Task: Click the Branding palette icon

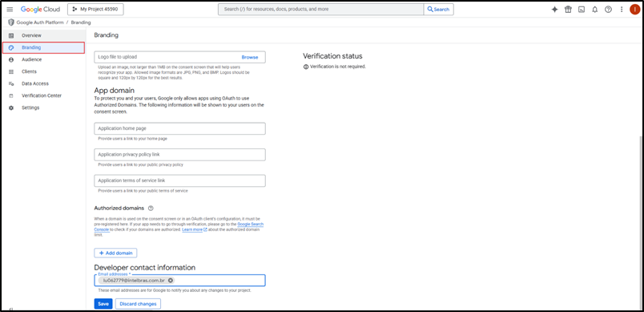Action: (11, 47)
